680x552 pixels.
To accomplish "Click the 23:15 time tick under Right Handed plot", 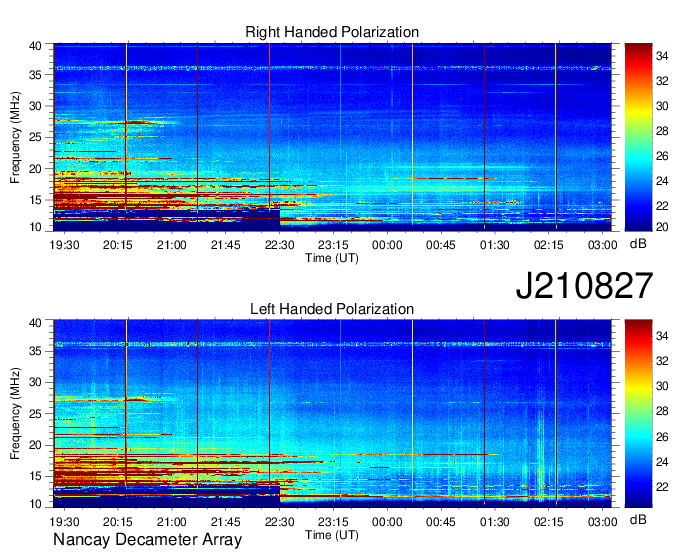I will coord(333,245).
